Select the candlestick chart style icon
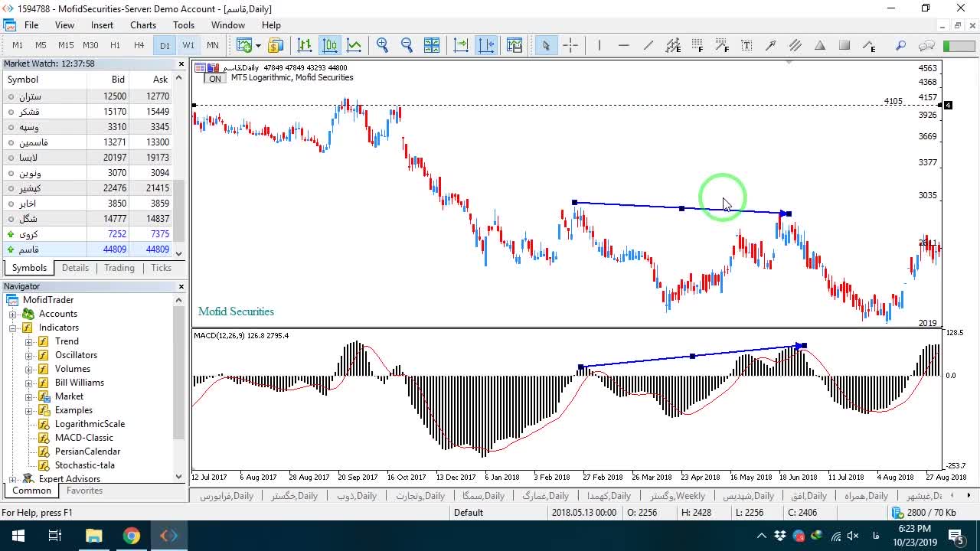Screen dimensions: 980x551 [x=329, y=46]
